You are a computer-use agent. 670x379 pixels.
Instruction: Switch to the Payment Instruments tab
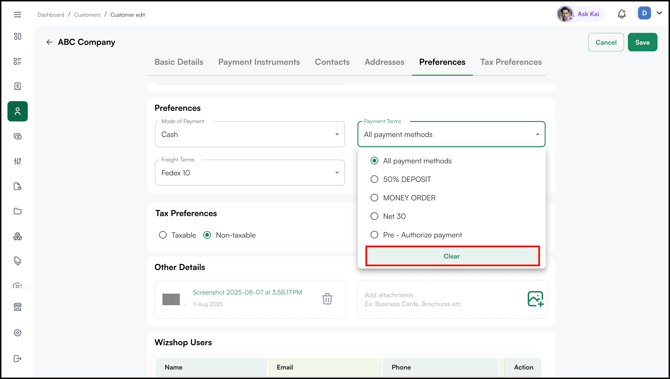click(x=259, y=62)
